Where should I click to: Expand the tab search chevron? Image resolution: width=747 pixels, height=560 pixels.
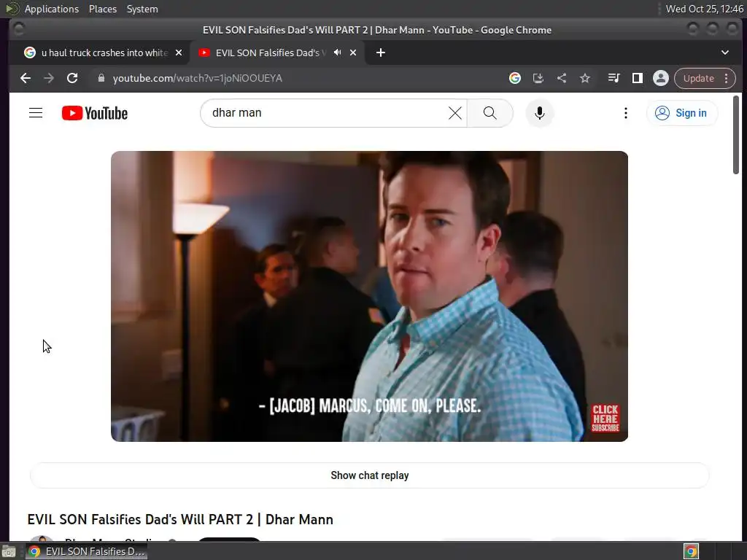[724, 52]
